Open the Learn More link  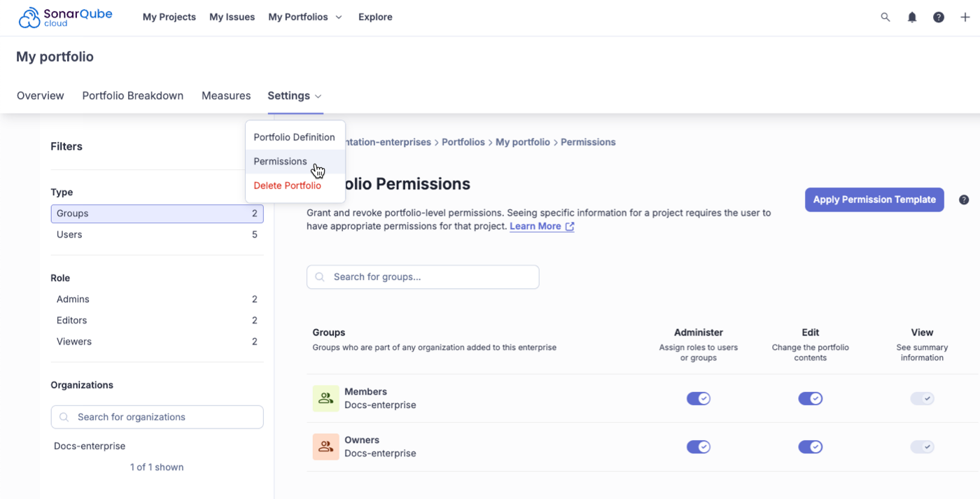tap(536, 225)
